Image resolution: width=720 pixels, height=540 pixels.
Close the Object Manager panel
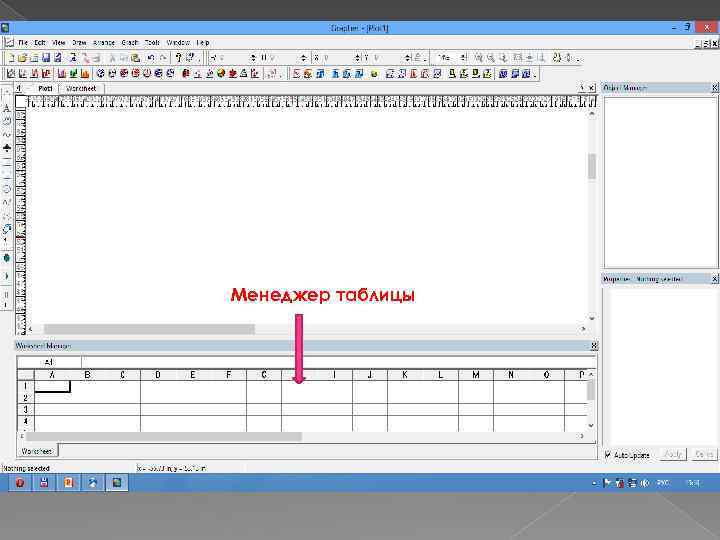715,87
